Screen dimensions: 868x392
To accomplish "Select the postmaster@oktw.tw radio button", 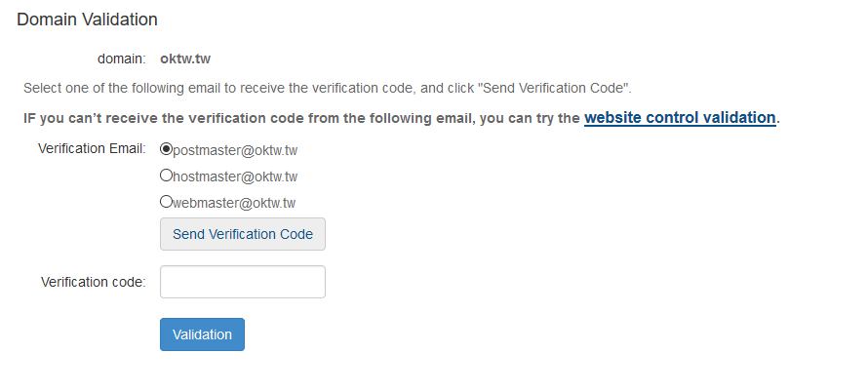I will (166, 149).
